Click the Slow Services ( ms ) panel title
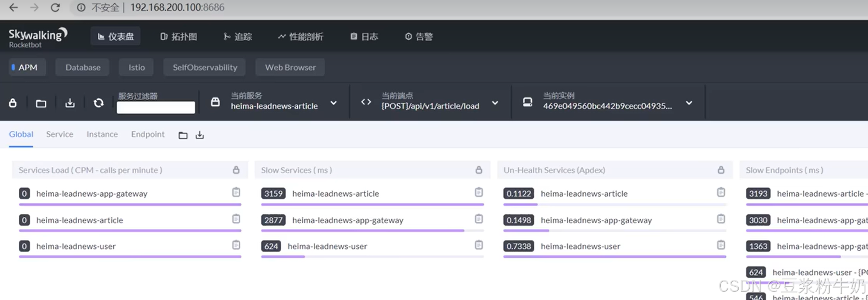The width and height of the screenshot is (868, 300). tap(296, 170)
